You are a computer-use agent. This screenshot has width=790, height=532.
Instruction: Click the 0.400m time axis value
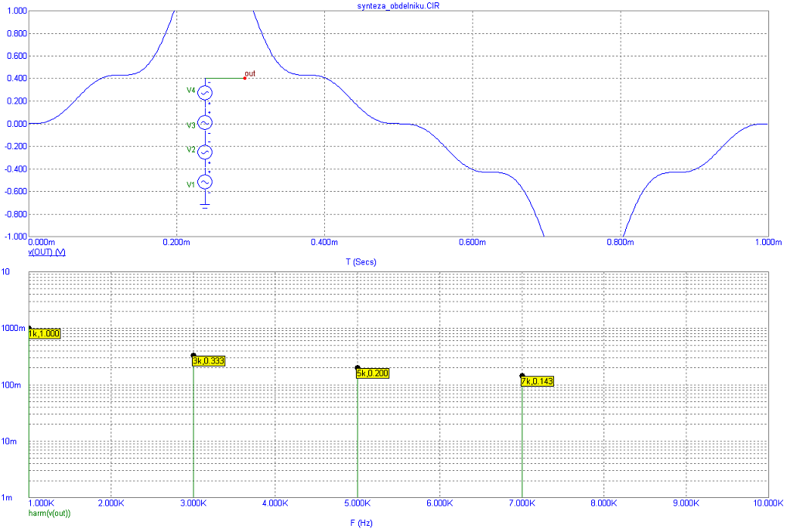[324, 242]
